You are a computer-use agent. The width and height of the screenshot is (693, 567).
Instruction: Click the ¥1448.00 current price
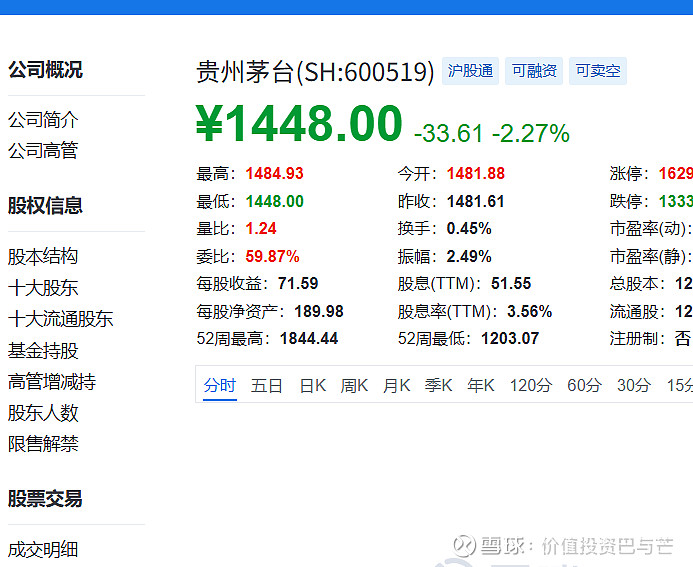(299, 123)
